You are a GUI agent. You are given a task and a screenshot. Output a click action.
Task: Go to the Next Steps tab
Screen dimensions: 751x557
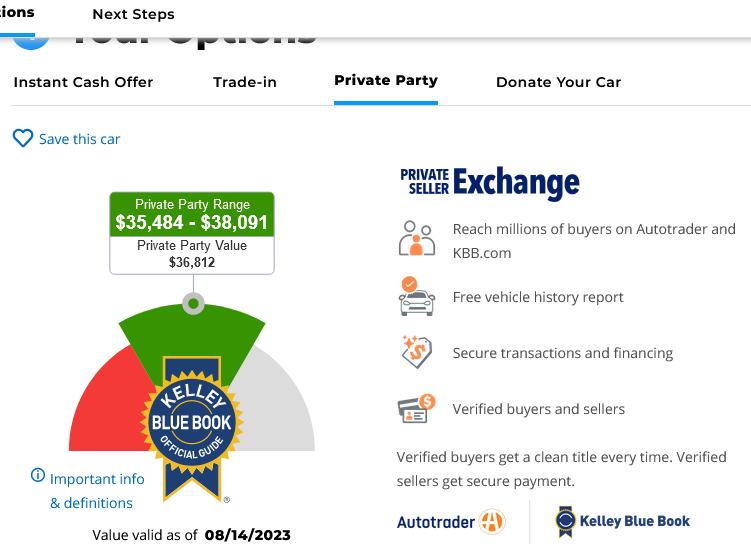pos(133,14)
